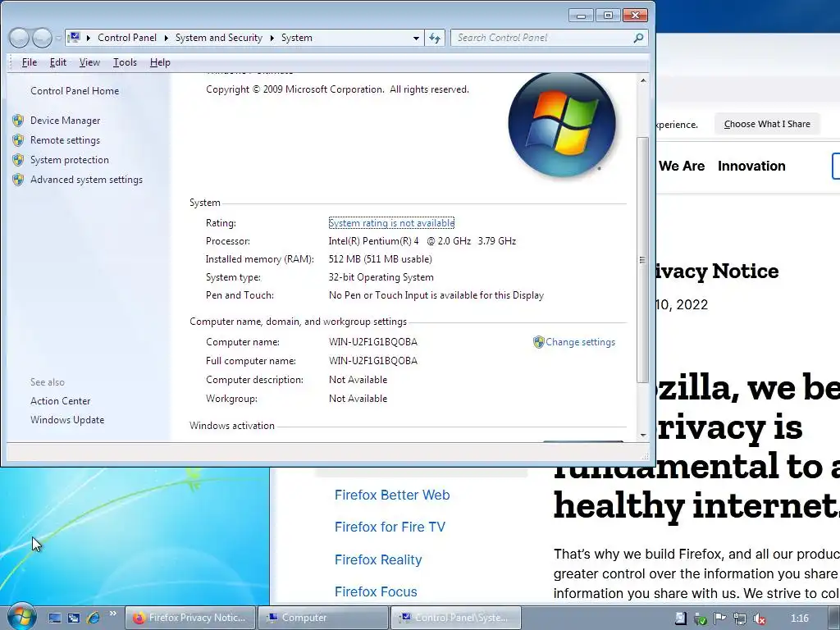
Task: Click Show desktop quick launch icon
Action: click(55, 619)
